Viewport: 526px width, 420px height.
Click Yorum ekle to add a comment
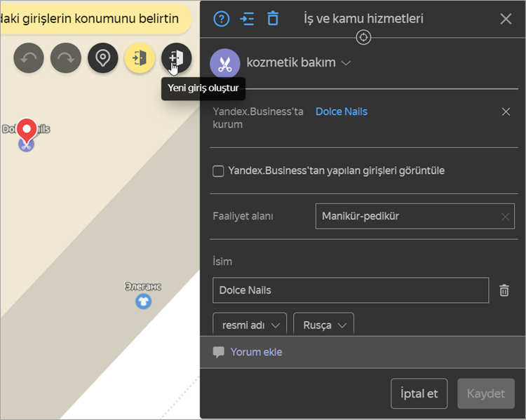tap(256, 352)
